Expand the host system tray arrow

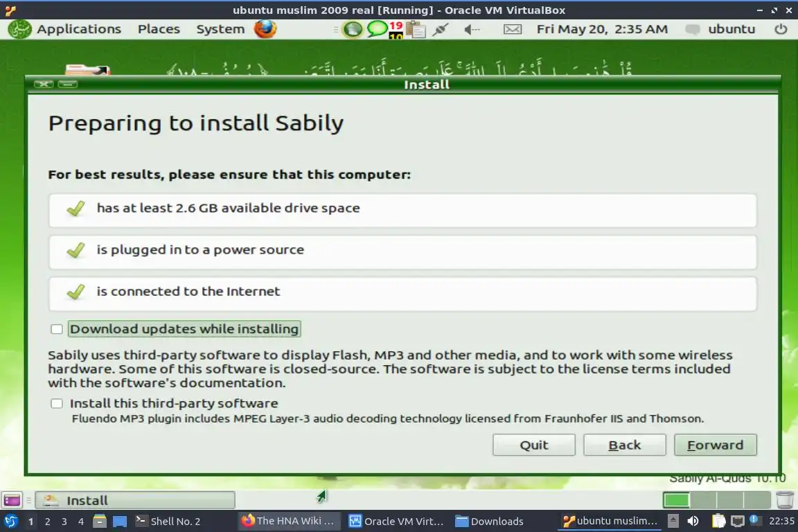673,521
